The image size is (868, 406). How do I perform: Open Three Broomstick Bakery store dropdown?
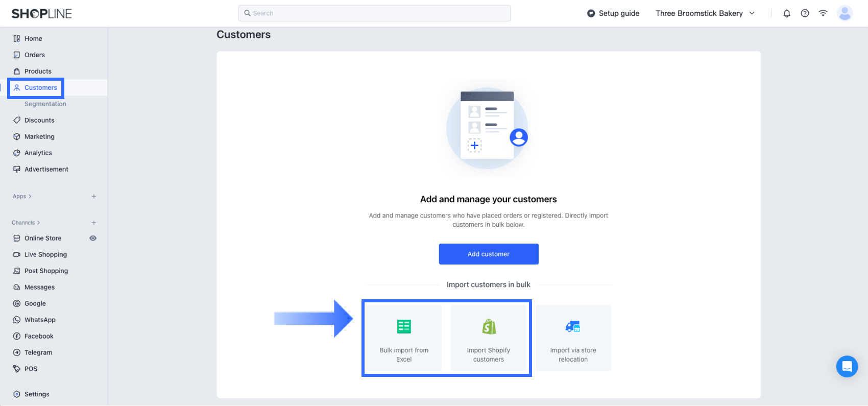point(705,13)
